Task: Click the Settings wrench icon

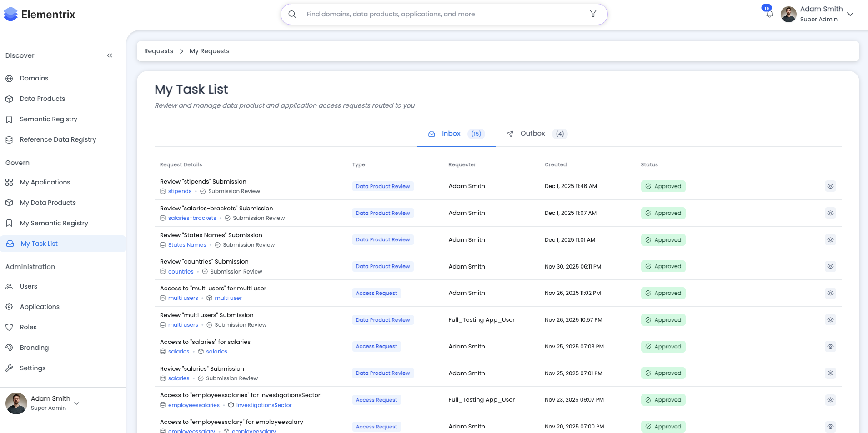Action: (9, 368)
